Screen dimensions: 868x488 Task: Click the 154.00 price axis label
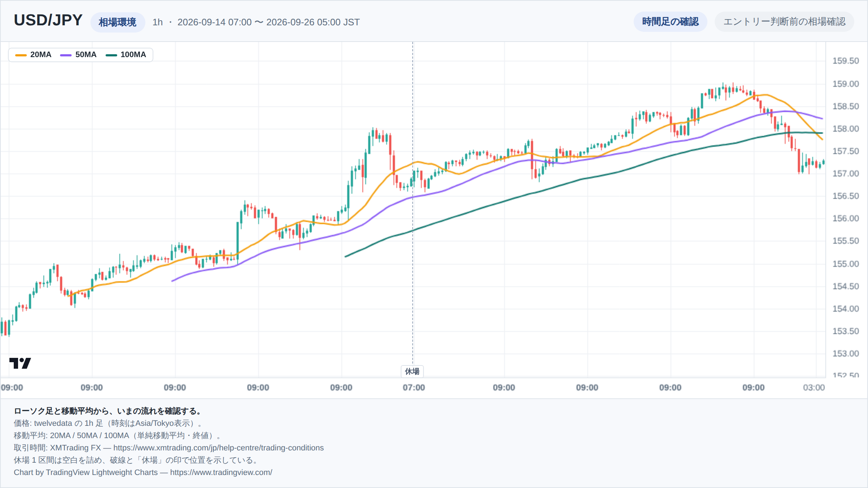point(846,309)
